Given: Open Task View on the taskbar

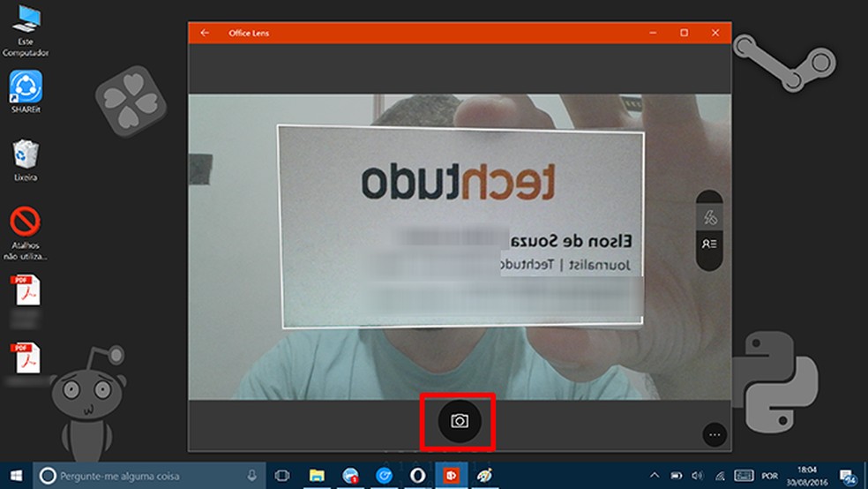Looking at the screenshot, I should [x=282, y=476].
